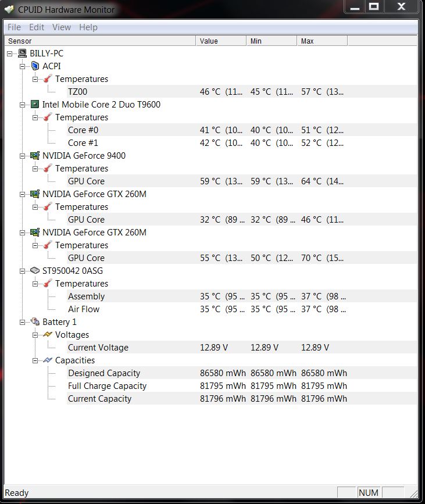Collapse the Battery 1 tree node

(x=23, y=322)
